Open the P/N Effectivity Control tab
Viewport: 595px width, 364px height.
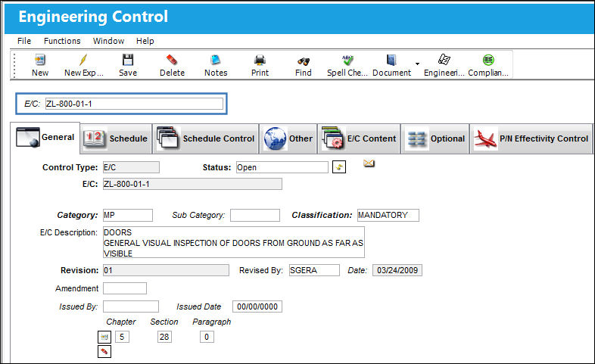(x=531, y=138)
